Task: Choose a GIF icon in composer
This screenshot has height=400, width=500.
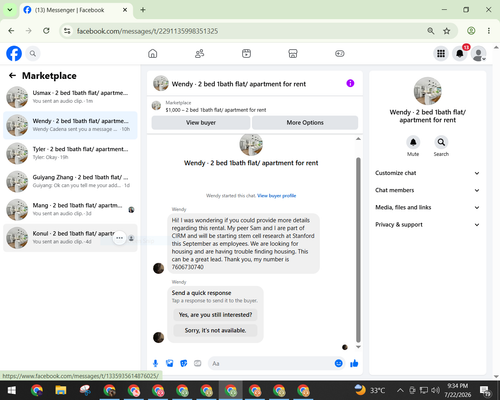Action: point(198,363)
